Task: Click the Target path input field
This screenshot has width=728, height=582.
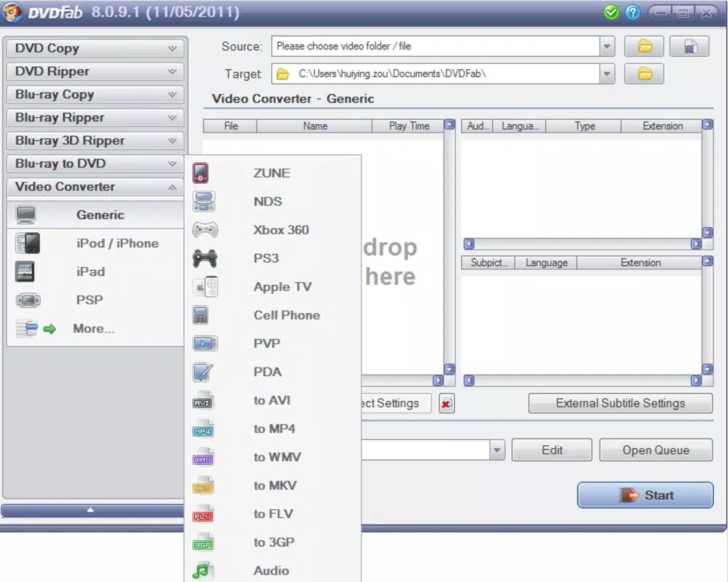Action: pos(435,74)
